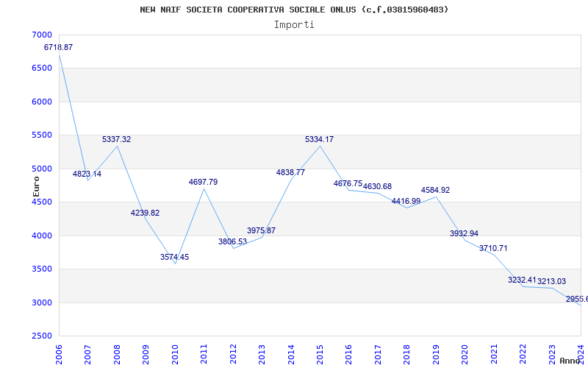Click the 3500 y-axis tick label
Image resolution: width=588 pixels, height=368 pixels.
(x=43, y=269)
